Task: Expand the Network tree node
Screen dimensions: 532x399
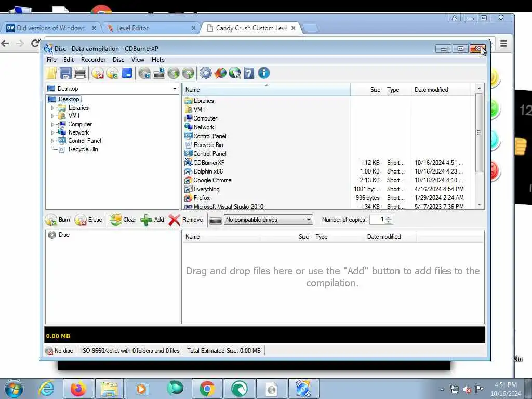Action: point(52,132)
